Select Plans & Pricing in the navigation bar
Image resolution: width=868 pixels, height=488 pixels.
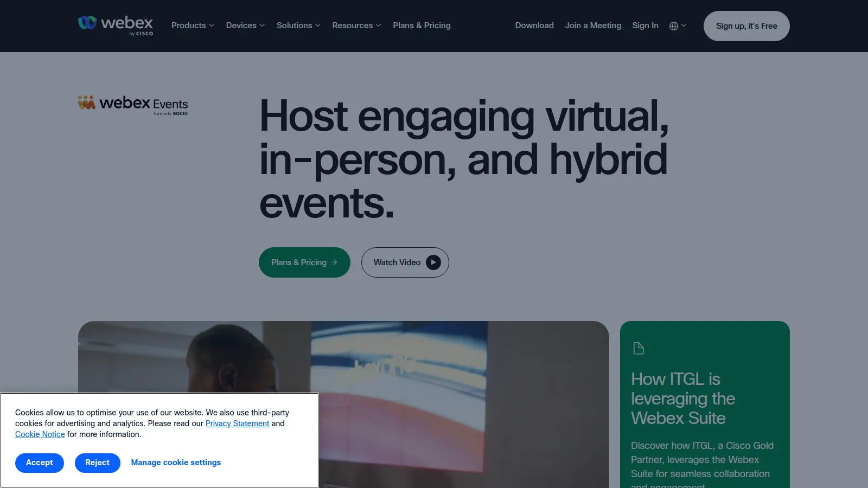click(422, 25)
